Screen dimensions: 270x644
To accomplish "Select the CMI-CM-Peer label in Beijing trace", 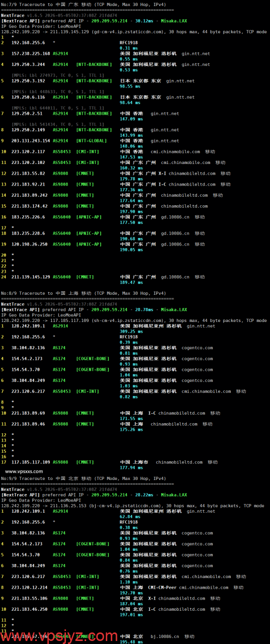I will (x=162, y=587).
